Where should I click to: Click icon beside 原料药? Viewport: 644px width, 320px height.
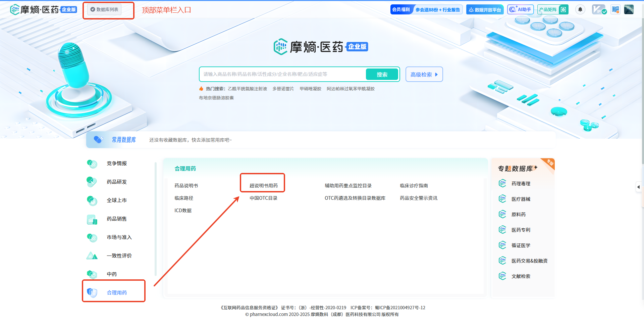(502, 215)
